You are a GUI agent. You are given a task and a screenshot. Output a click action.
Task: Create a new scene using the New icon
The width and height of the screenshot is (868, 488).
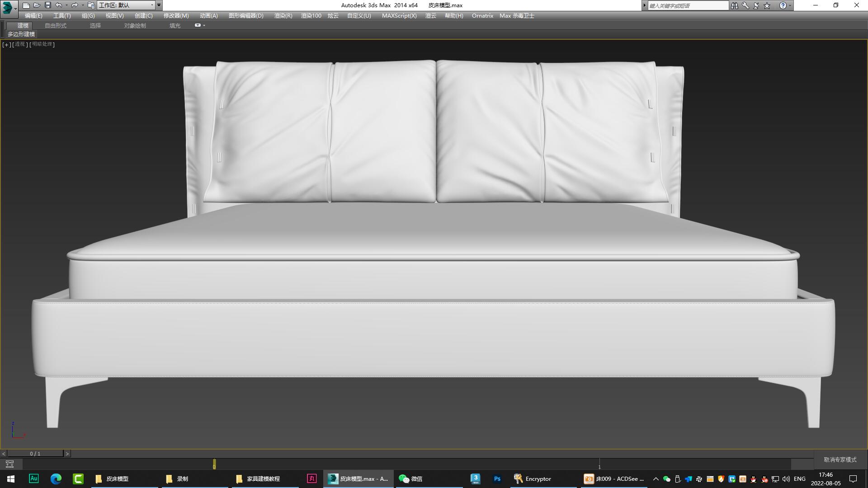(26, 5)
